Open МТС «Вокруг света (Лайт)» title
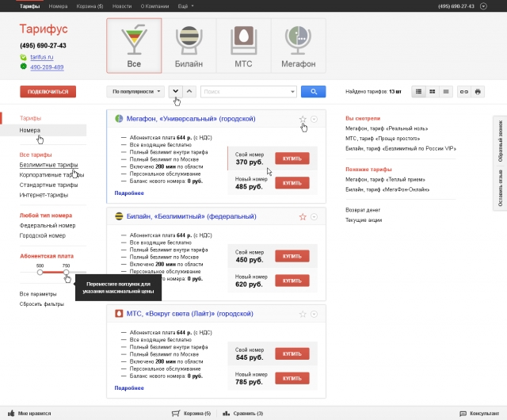The height and width of the screenshot is (420, 507). (190, 314)
